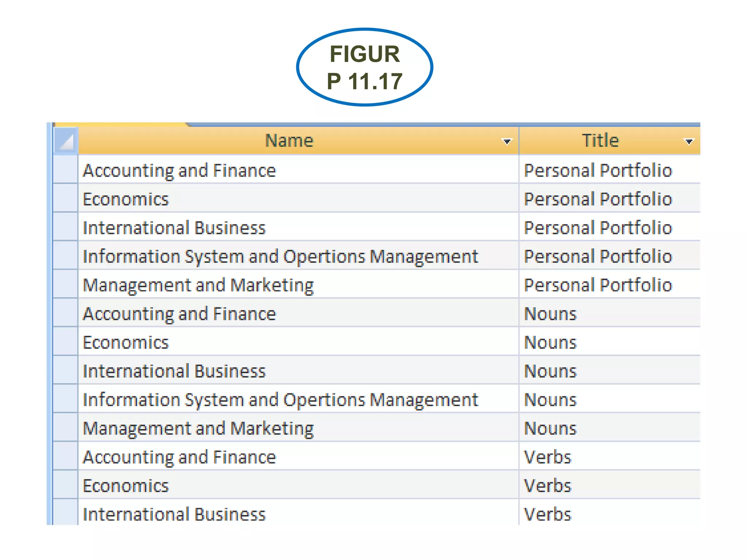Select the Title column header
Image resolution: width=747 pixels, height=560 pixels.
[600, 141]
